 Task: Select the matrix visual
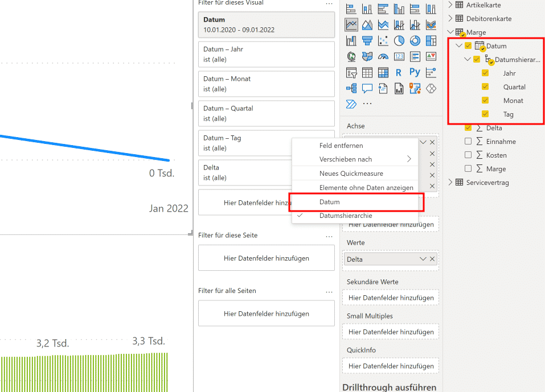point(383,73)
